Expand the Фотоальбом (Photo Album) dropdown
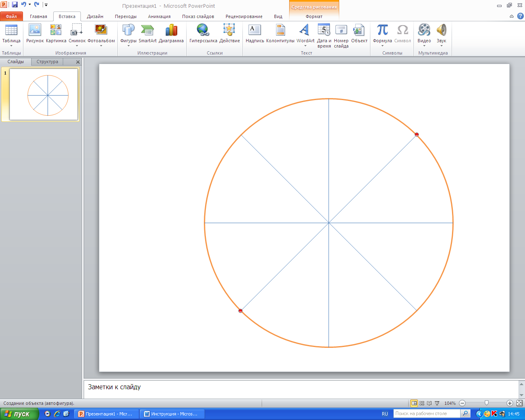 [101, 46]
